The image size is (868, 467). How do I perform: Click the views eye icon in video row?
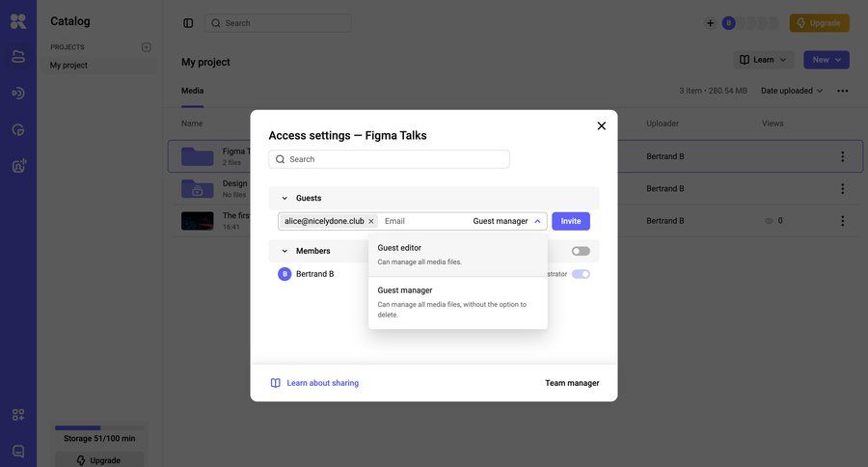[769, 221]
